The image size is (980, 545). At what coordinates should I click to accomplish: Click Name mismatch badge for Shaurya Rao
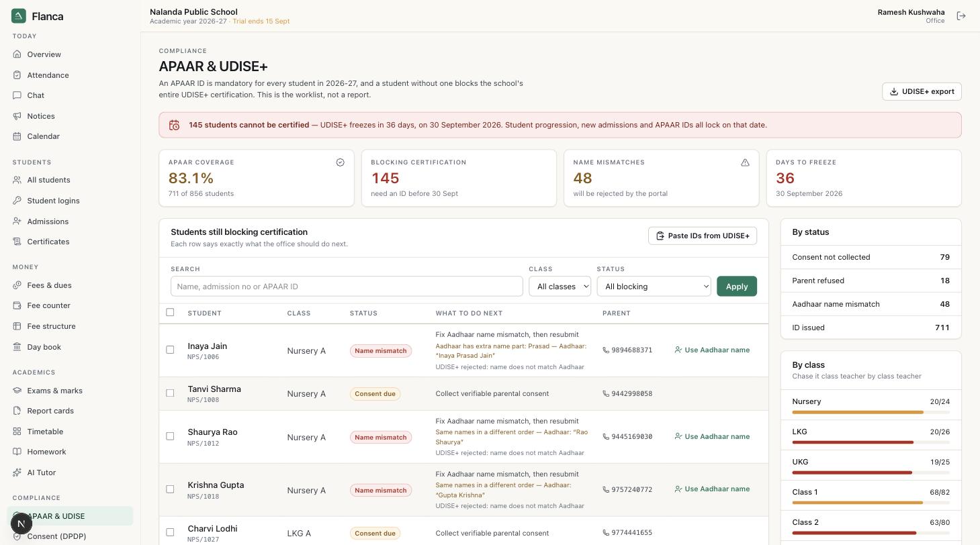pyautogui.click(x=381, y=437)
